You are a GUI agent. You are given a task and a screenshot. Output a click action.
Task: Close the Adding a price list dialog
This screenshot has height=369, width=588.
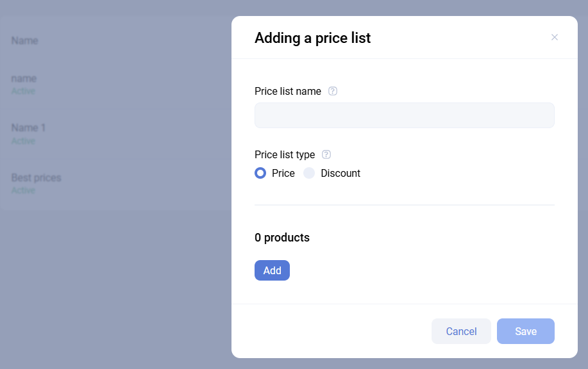[555, 37]
